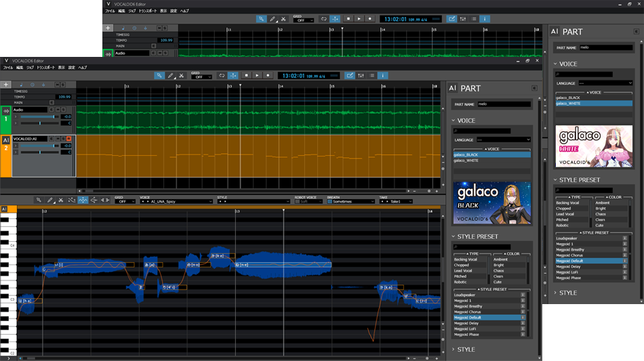Click the add track plus button in front window
644x361 pixels.
[x=6, y=85]
